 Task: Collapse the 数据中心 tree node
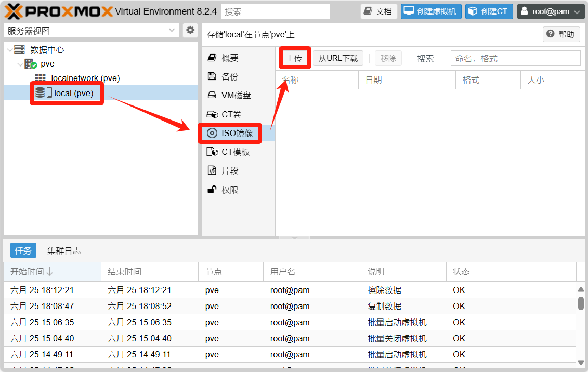(9, 50)
